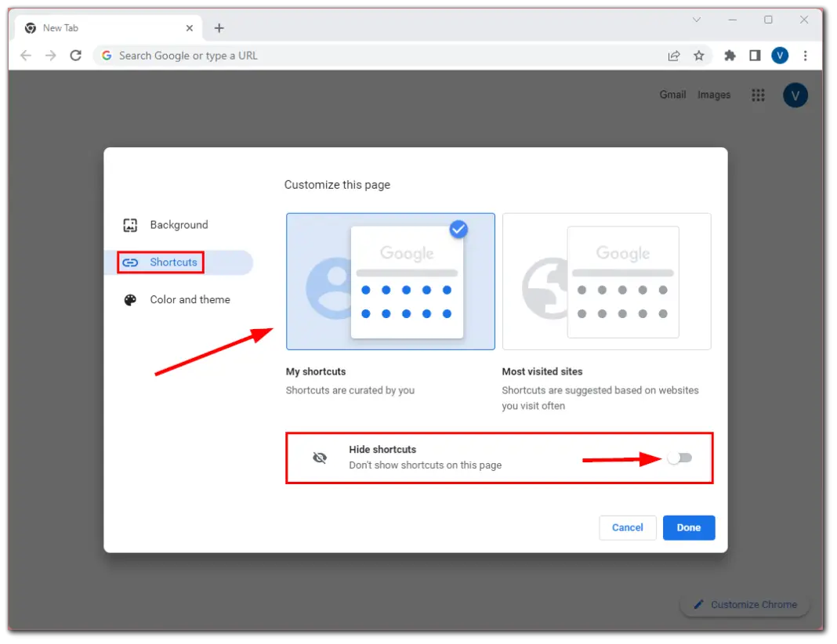Click the Color and theme palette icon

click(x=129, y=299)
